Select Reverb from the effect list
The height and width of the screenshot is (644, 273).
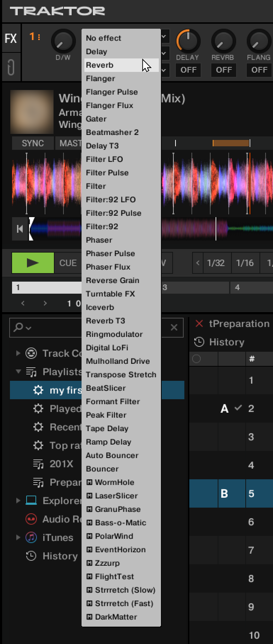click(x=100, y=65)
